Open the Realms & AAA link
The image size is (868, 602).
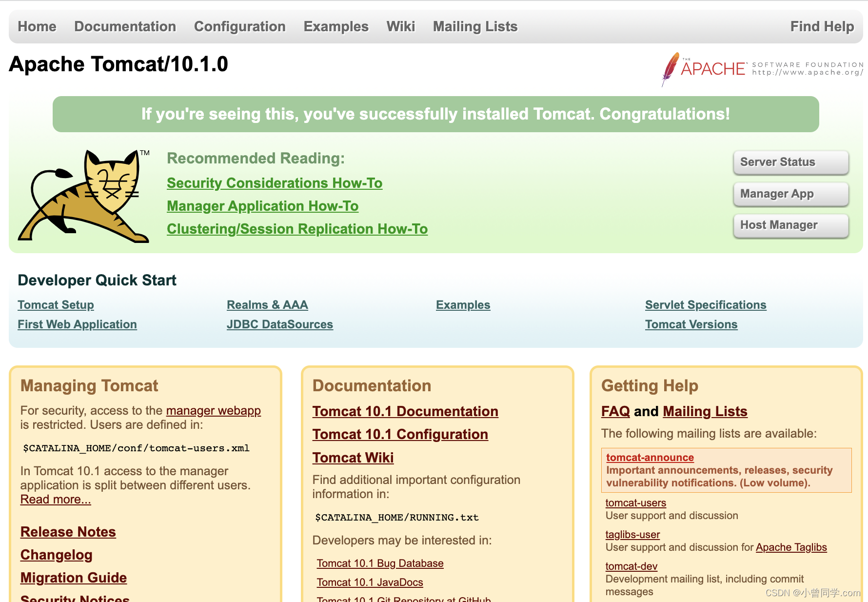267,305
